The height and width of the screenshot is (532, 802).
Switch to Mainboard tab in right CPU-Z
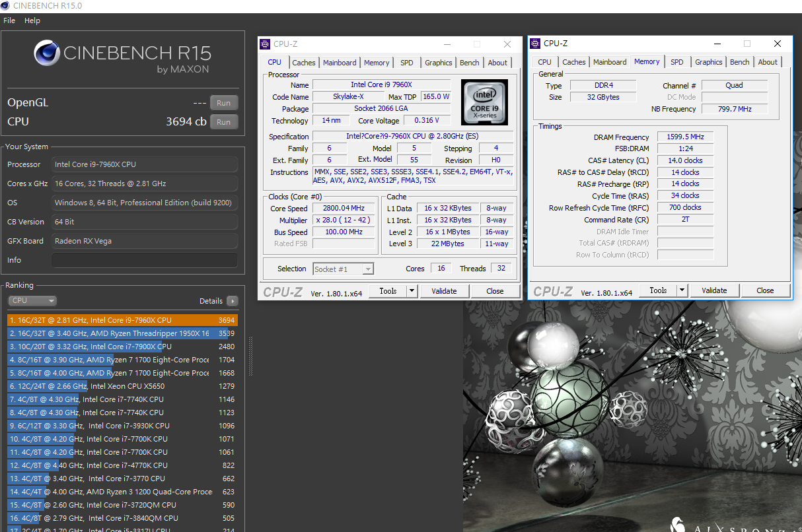(x=610, y=62)
